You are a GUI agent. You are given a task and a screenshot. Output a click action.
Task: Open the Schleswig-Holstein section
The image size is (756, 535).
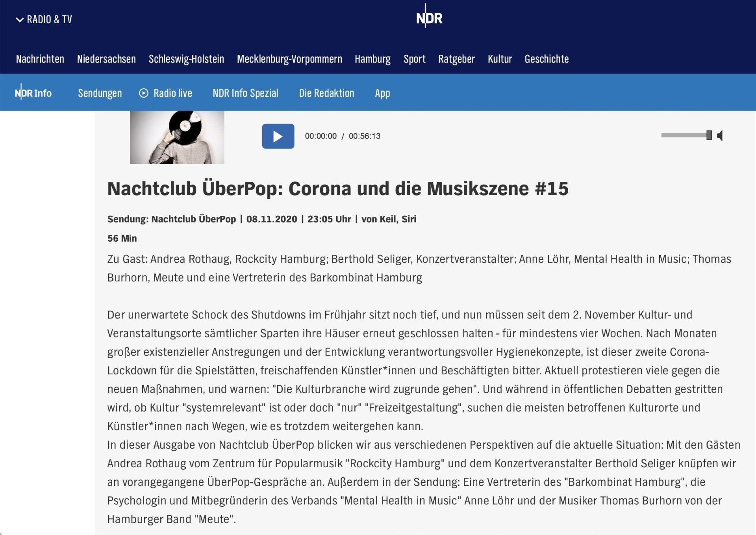tap(186, 59)
